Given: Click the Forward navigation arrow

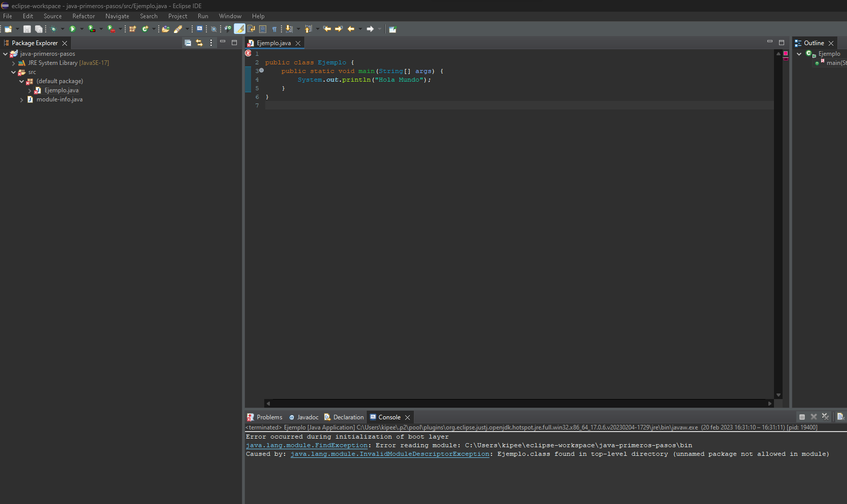Looking at the screenshot, I should tap(370, 29).
